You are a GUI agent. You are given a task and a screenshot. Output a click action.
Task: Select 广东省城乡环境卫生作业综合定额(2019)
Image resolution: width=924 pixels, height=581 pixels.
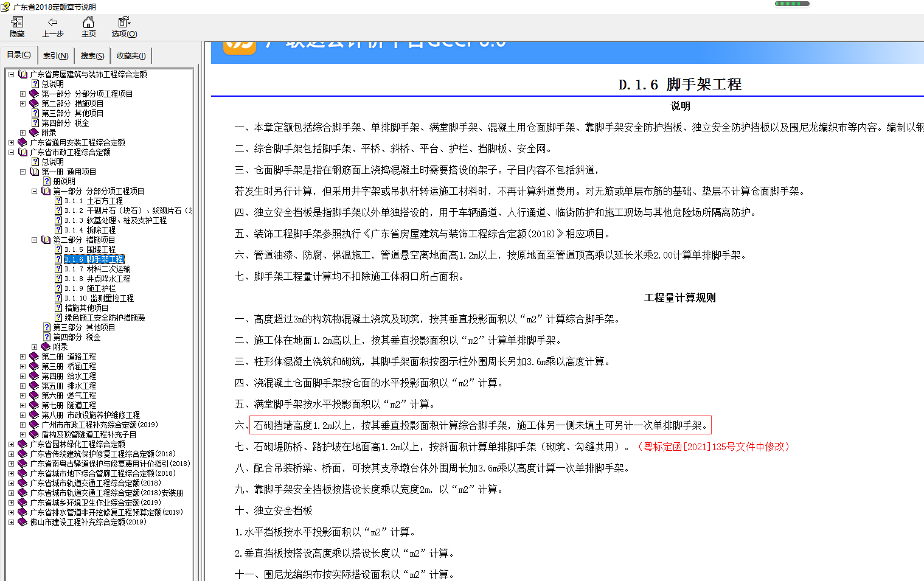(x=96, y=503)
